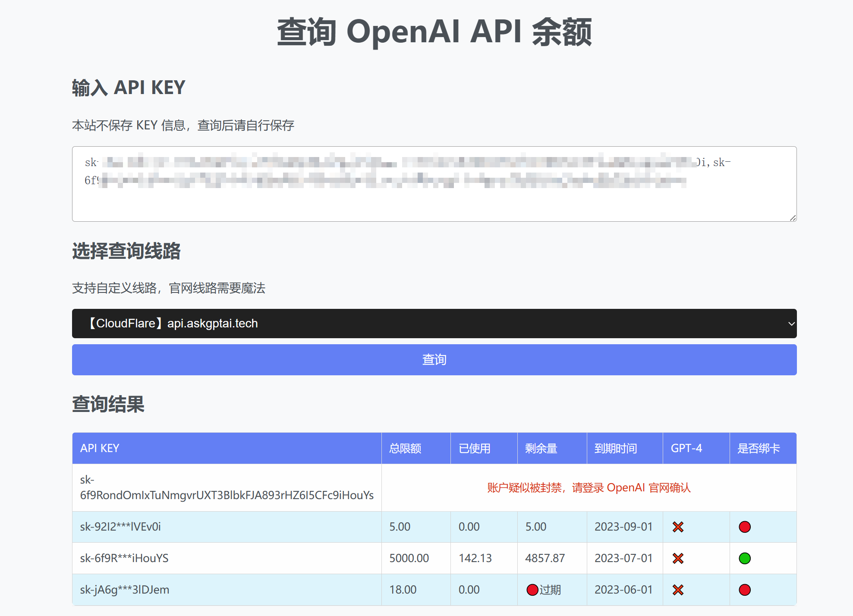Open the CloudFlare query route dropdown
The width and height of the screenshot is (853, 616).
(x=434, y=324)
